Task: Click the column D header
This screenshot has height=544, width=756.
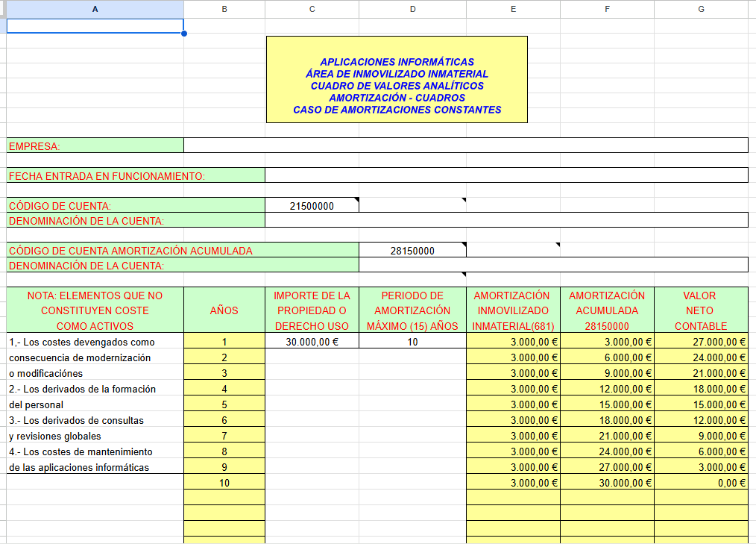Action: 412,9
